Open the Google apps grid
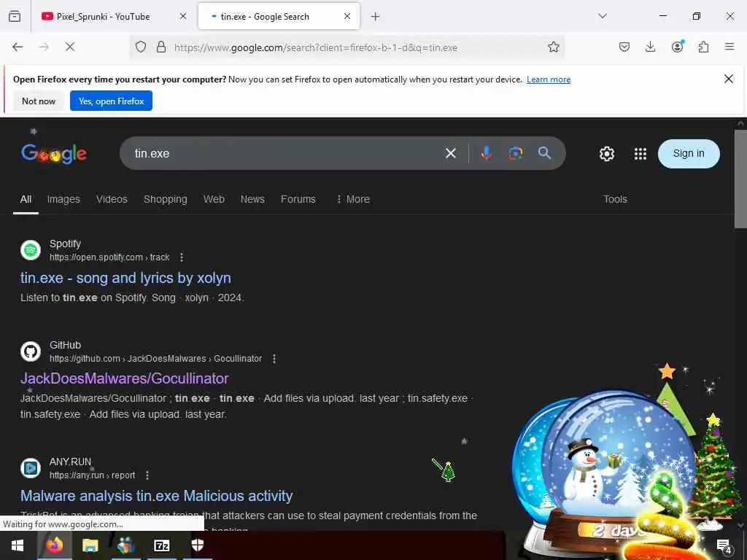Viewport: 747px width, 560px height. (640, 154)
